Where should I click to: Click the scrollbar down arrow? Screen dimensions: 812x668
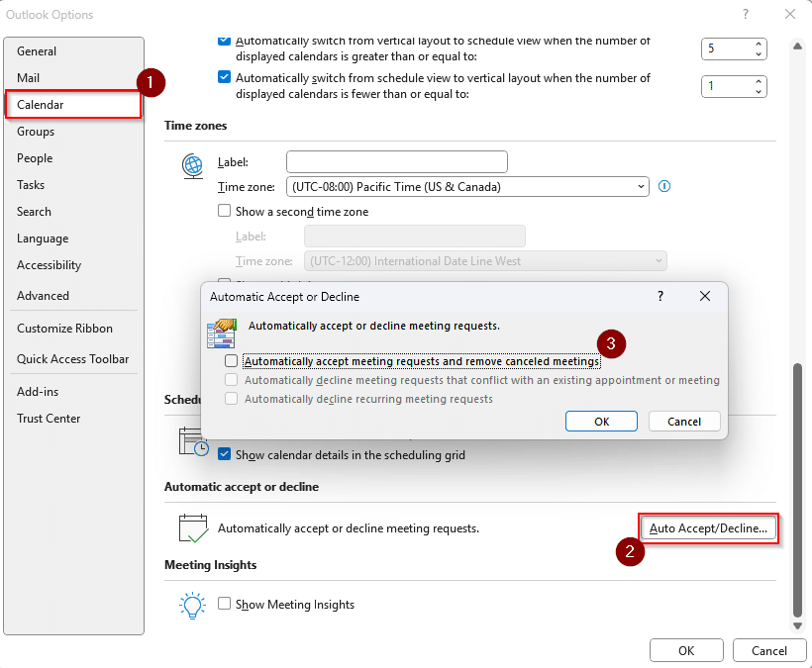[797, 625]
